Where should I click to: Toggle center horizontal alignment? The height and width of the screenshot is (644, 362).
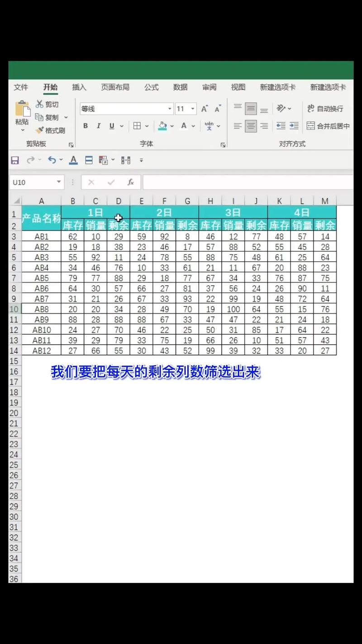point(251,126)
